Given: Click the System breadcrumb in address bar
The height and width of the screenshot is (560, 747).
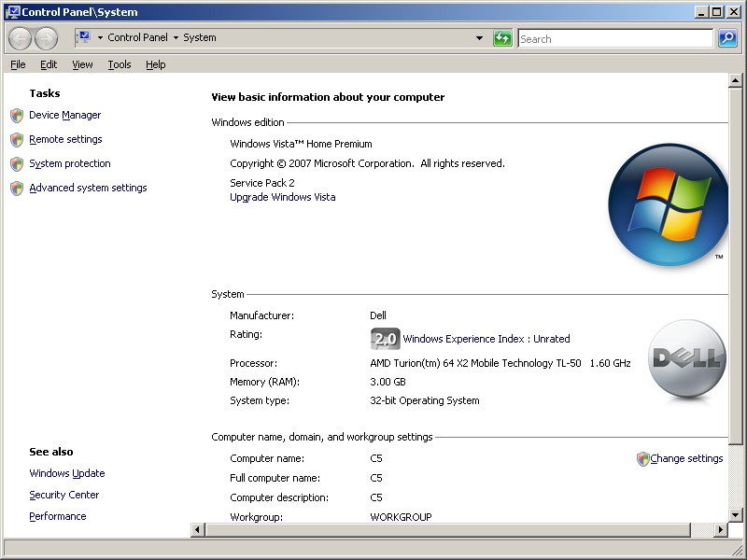Looking at the screenshot, I should tap(200, 37).
